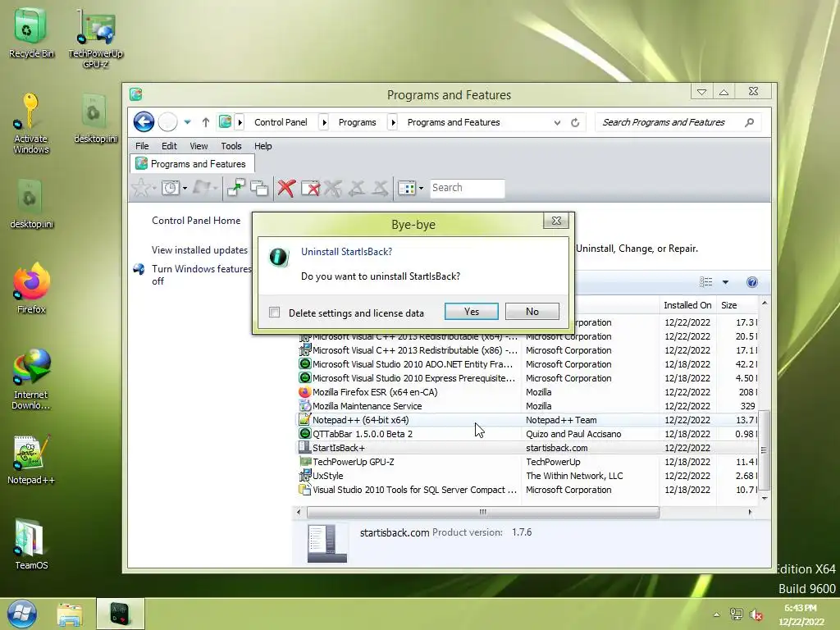Screen dimensions: 840x630
Task: Select the Notepad++ (64-bit x64) entry
Action: click(x=527, y=420)
